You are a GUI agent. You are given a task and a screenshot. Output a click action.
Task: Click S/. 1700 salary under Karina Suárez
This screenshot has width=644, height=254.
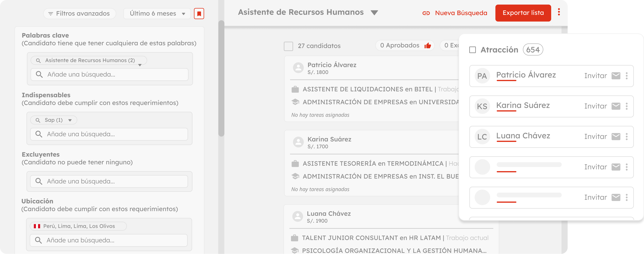click(318, 147)
